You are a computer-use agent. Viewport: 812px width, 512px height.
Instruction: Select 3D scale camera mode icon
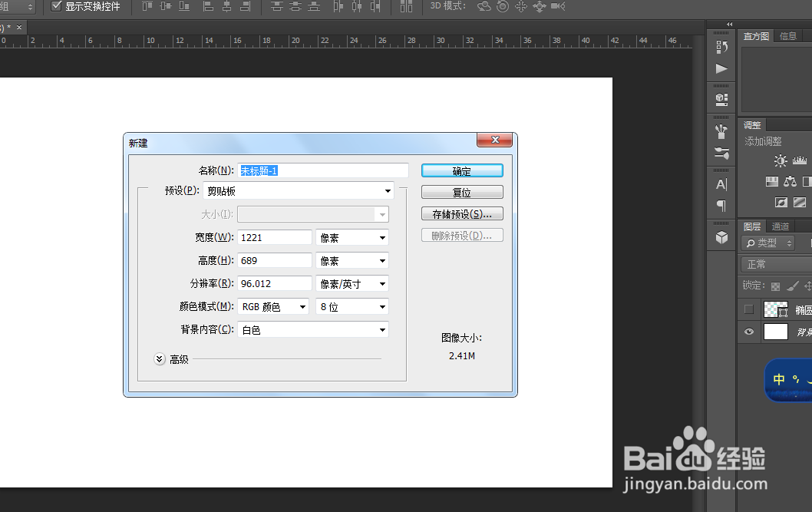[x=558, y=6]
